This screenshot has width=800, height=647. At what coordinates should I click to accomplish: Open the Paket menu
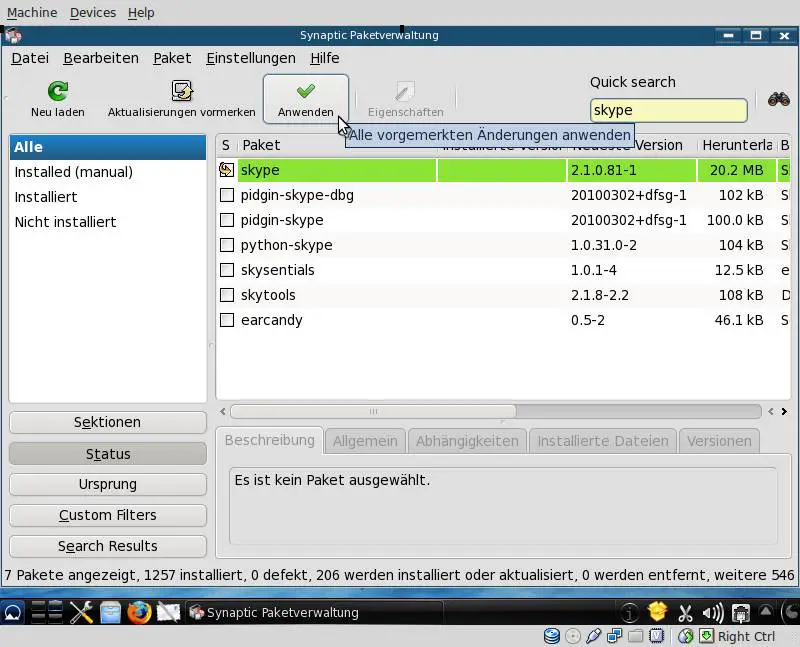pyautogui.click(x=172, y=58)
